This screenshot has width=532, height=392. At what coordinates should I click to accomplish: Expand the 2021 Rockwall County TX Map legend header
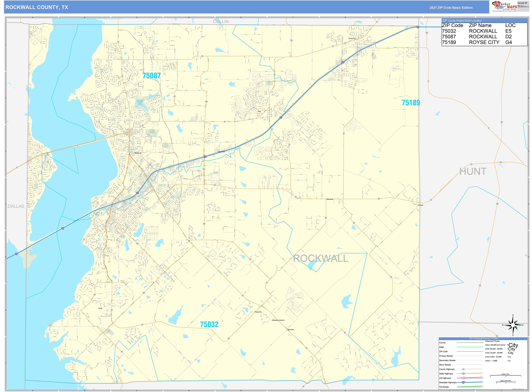point(484,338)
